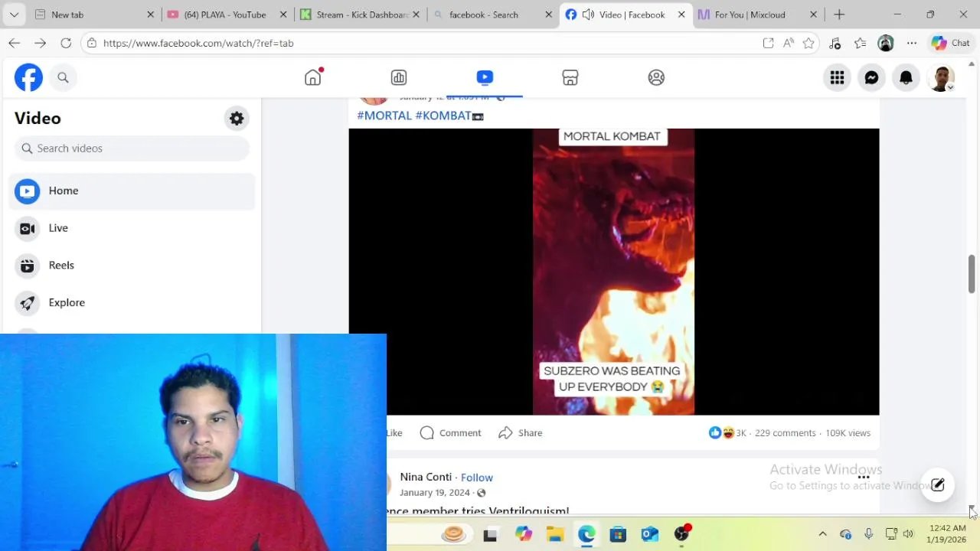Open Copilot Chat button

point(950,43)
